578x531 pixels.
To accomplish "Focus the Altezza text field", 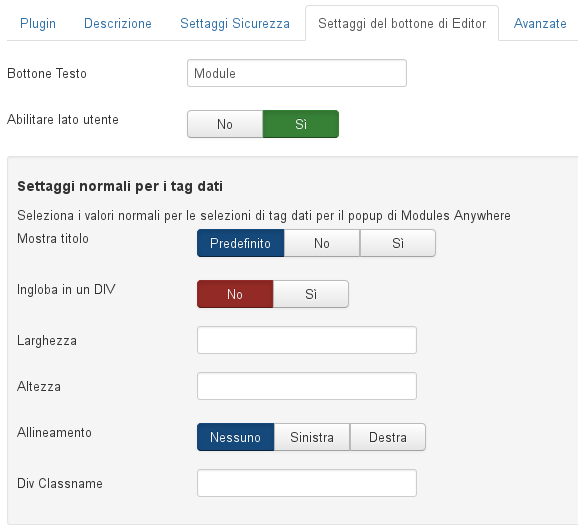I will pyautogui.click(x=307, y=386).
